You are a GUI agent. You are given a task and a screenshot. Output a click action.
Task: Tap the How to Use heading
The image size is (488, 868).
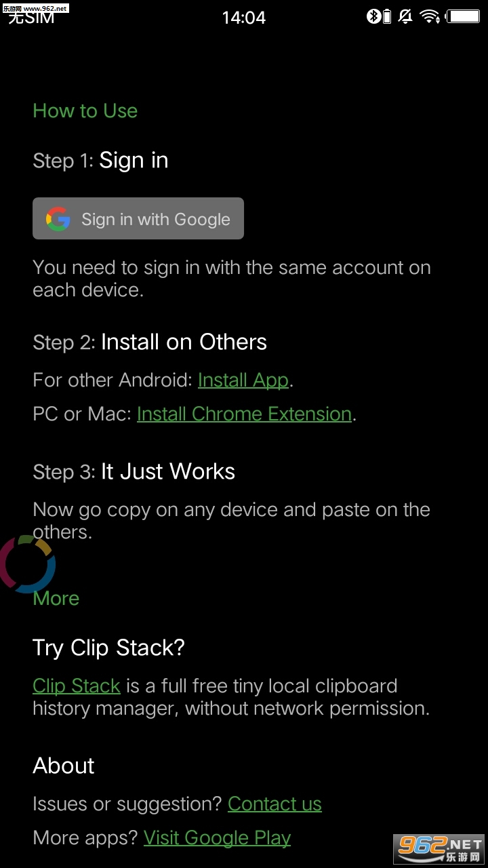(x=85, y=111)
